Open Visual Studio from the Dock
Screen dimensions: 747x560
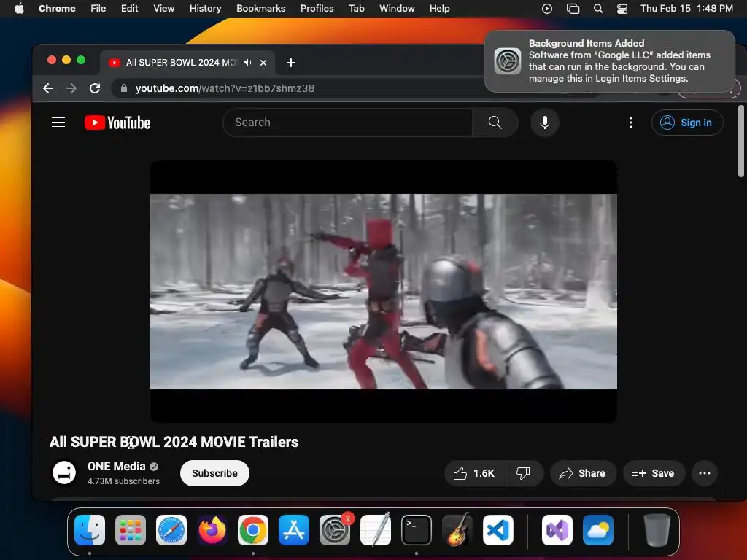557,530
